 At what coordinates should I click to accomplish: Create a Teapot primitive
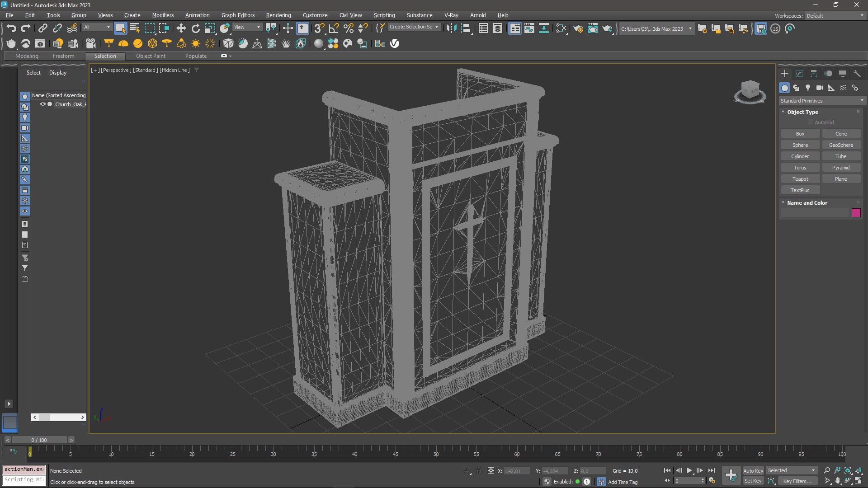800,179
